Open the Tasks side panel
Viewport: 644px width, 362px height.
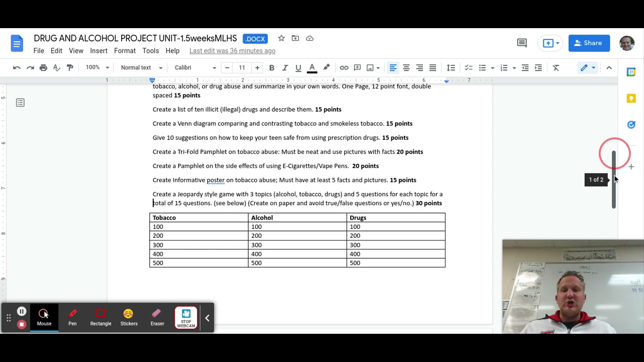click(x=631, y=125)
